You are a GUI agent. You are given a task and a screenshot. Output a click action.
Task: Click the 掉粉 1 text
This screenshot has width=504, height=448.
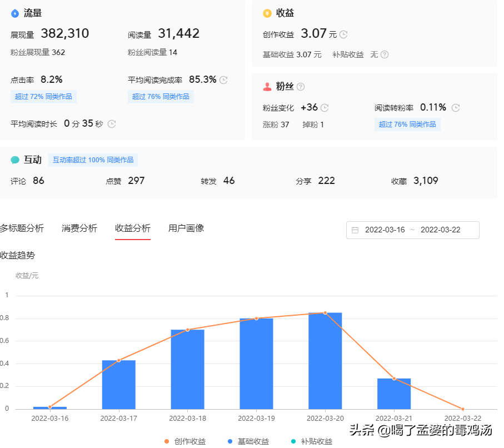(x=313, y=125)
